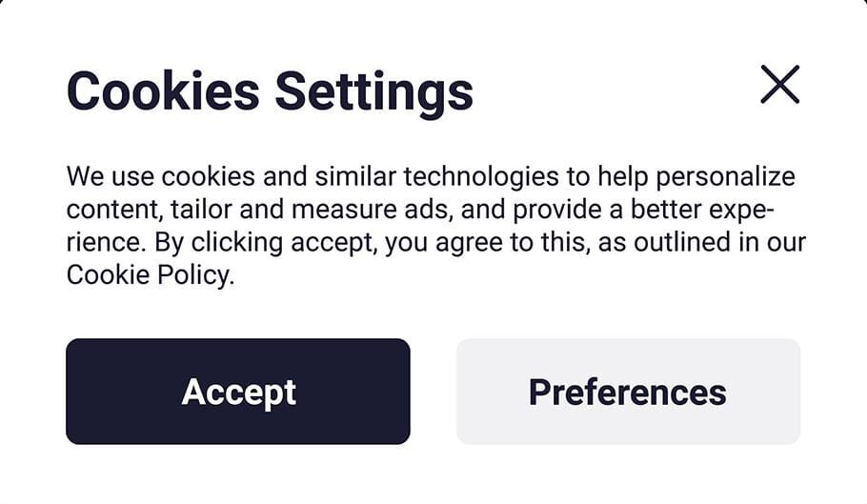Image resolution: width=867 pixels, height=504 pixels.
Task: Dismiss the cookie banner using the X
Action: tap(779, 85)
